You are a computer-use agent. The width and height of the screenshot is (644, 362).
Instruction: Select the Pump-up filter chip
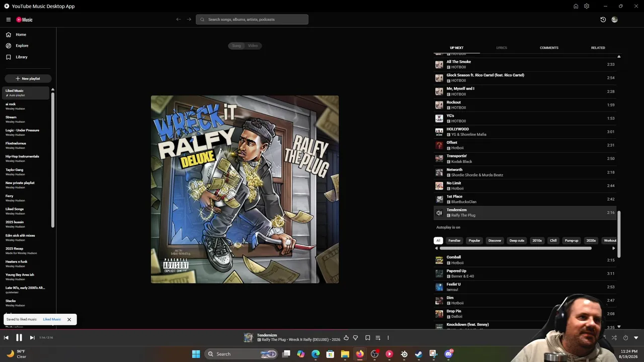[x=572, y=240]
